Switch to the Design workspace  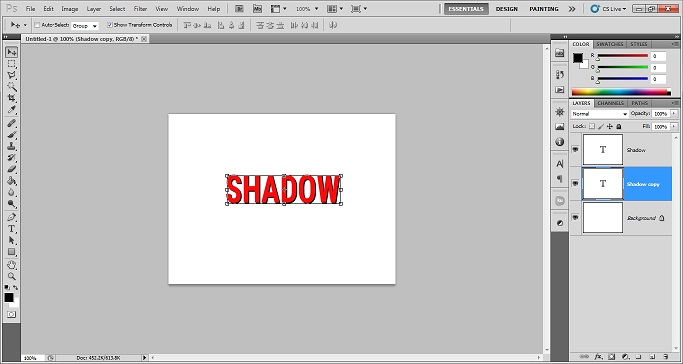click(507, 9)
